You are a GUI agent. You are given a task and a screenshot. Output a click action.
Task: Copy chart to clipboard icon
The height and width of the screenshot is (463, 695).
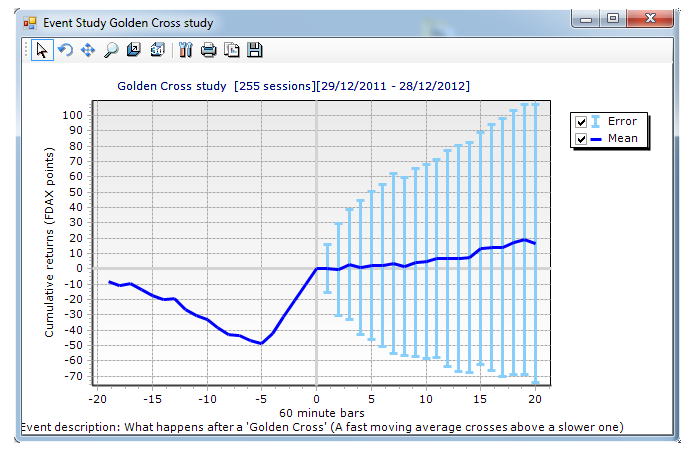click(231, 50)
